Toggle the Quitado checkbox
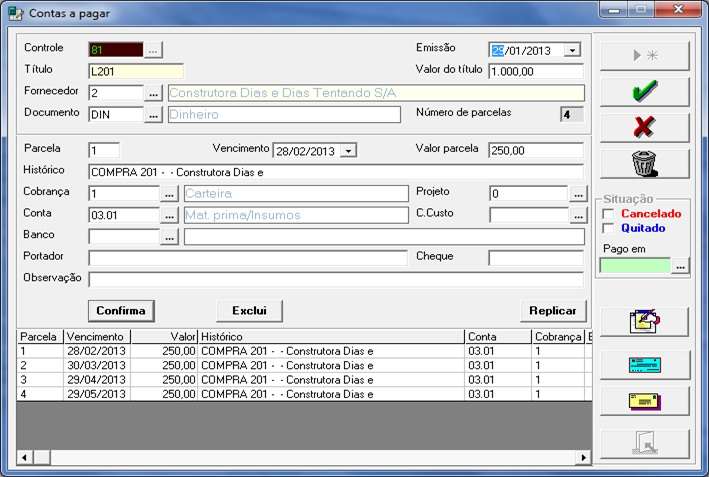 (608, 228)
